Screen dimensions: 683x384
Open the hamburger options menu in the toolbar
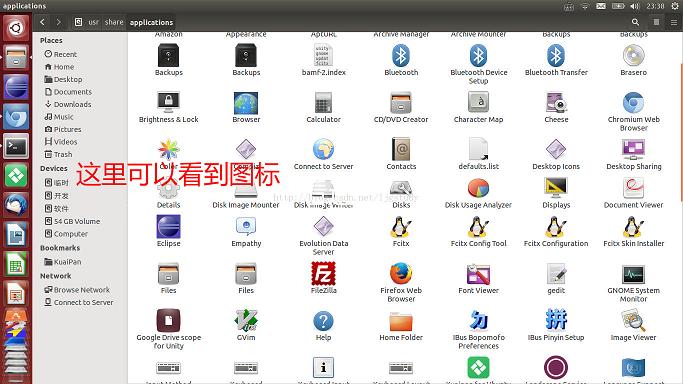(673, 22)
